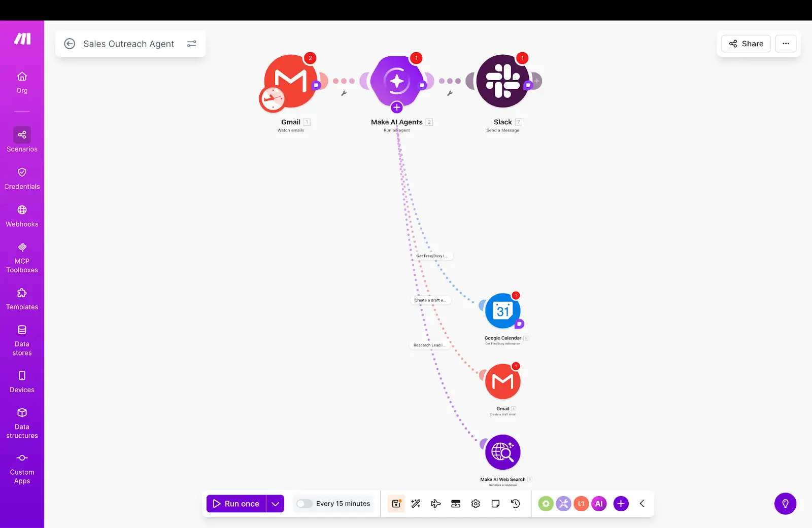The image size is (812, 528).
Task: Click the Share button
Action: point(746,44)
